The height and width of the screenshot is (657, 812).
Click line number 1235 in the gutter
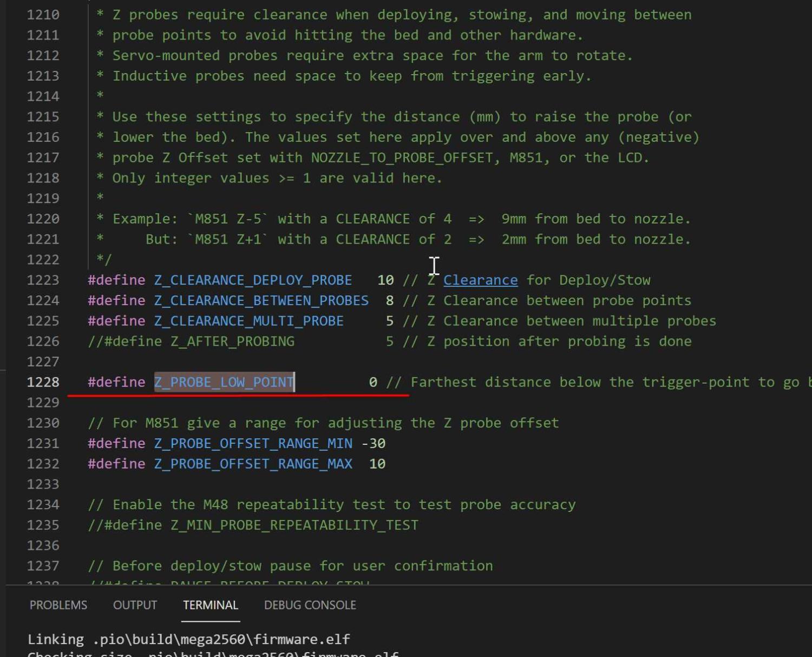point(43,525)
